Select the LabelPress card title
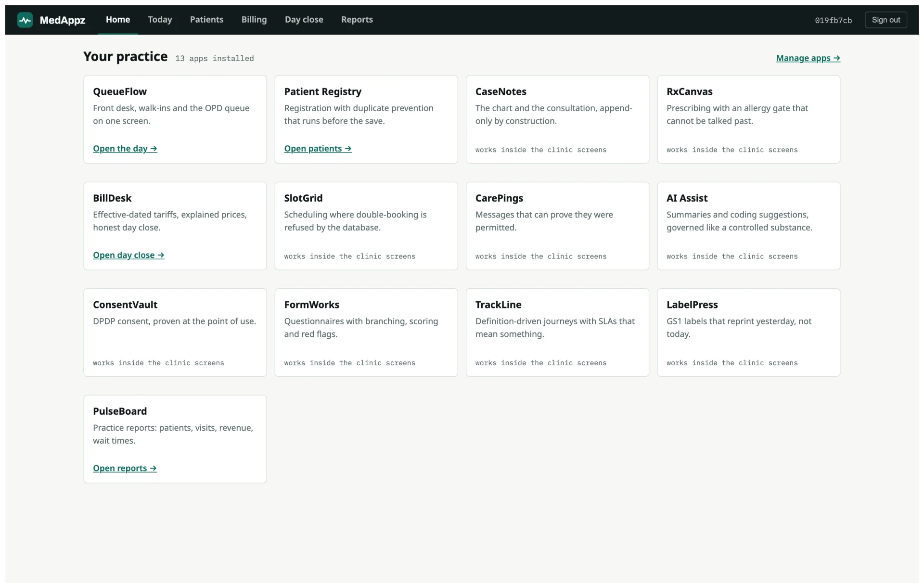Viewport: 924px width, 588px height. coord(692,305)
